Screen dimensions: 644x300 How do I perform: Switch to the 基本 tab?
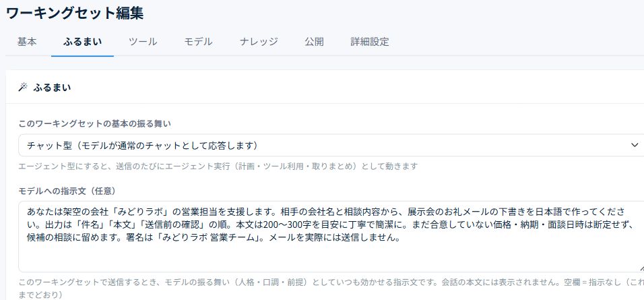coord(27,42)
